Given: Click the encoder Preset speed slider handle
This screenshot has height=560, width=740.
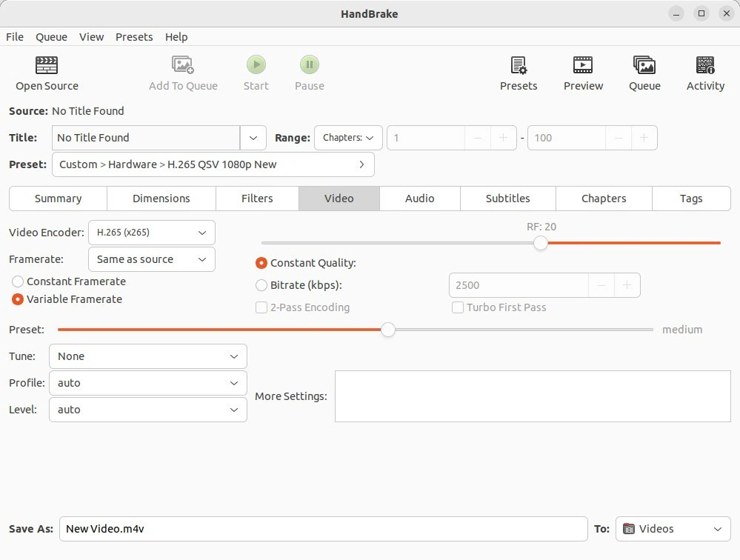Looking at the screenshot, I should 388,330.
